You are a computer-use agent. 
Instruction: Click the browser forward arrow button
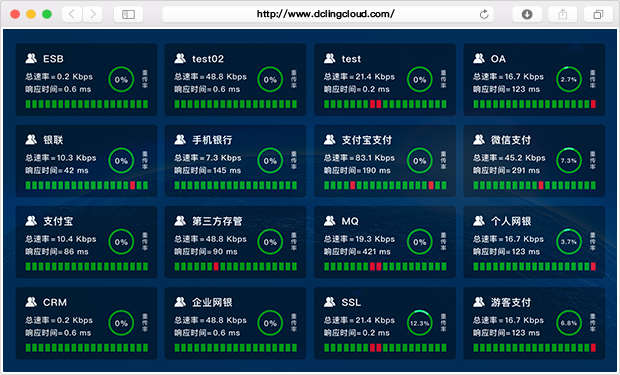(x=93, y=15)
